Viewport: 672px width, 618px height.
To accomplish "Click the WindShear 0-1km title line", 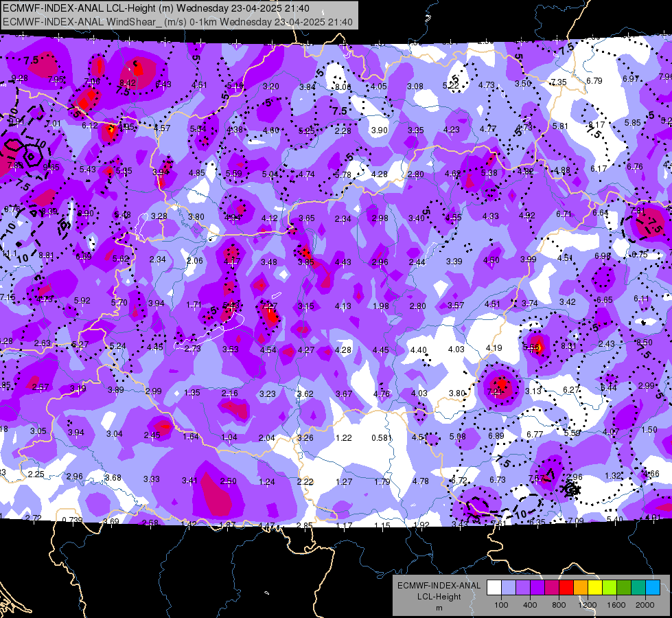I will click(x=177, y=22).
